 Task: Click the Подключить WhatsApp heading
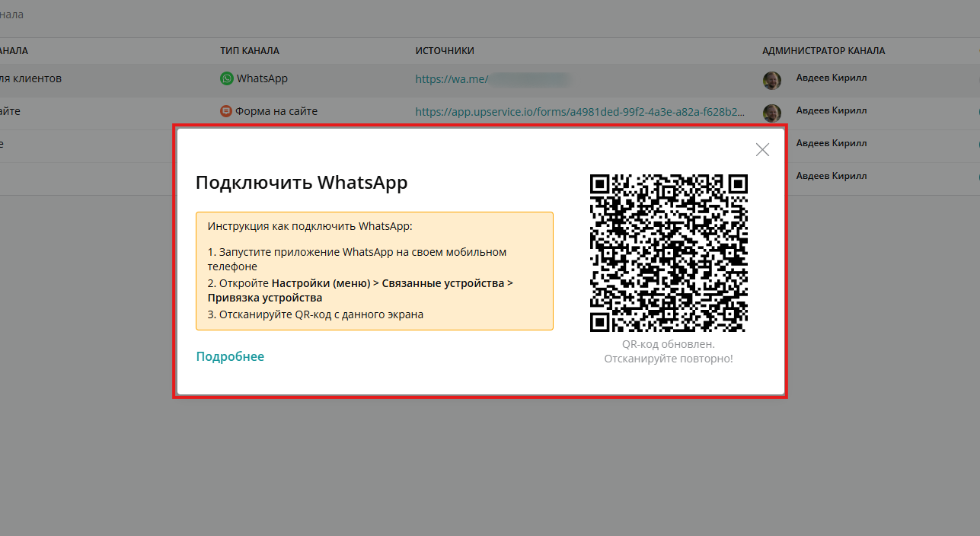[x=302, y=183]
